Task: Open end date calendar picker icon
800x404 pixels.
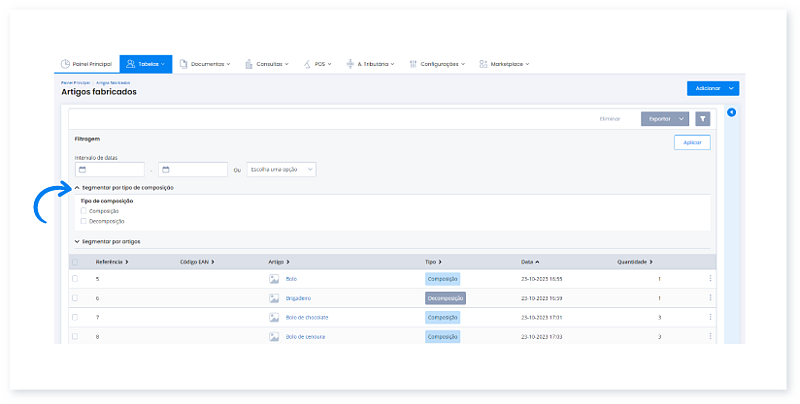Action: point(165,170)
